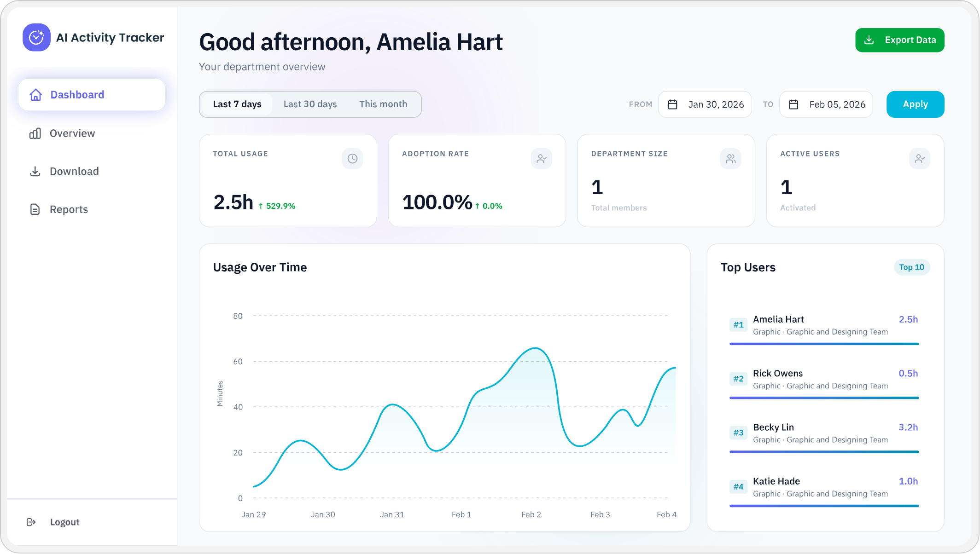Click the Export Data button
980x554 pixels.
click(899, 40)
